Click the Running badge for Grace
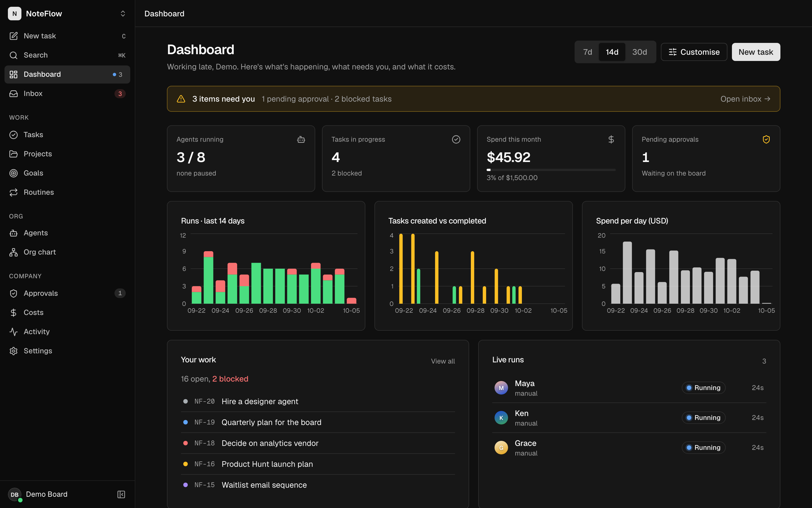The width and height of the screenshot is (812, 508). point(703,448)
